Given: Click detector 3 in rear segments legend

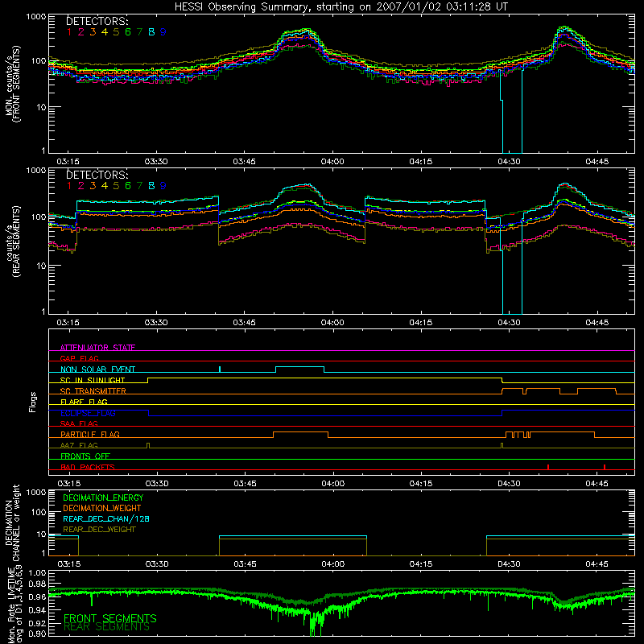Looking at the screenshot, I should (x=93, y=186).
